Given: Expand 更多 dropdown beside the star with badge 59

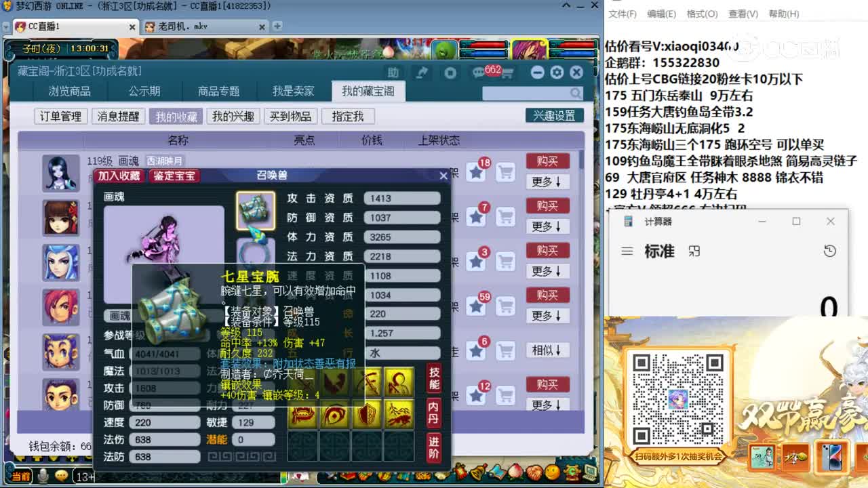Looking at the screenshot, I should [547, 316].
